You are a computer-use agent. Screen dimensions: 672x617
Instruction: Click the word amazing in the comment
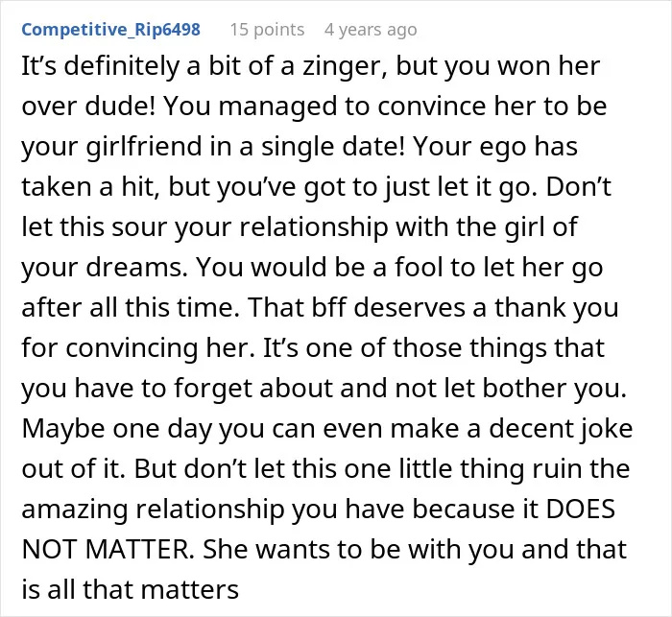(x=75, y=510)
